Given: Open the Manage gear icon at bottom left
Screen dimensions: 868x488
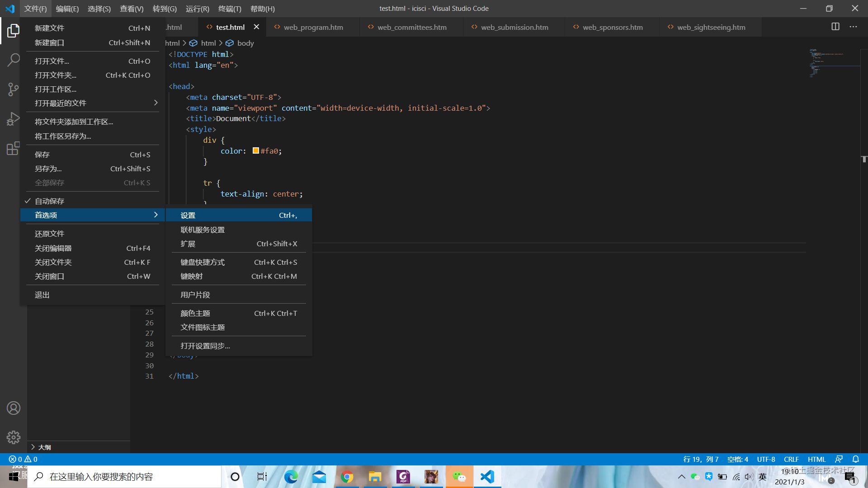Looking at the screenshot, I should coord(14,437).
